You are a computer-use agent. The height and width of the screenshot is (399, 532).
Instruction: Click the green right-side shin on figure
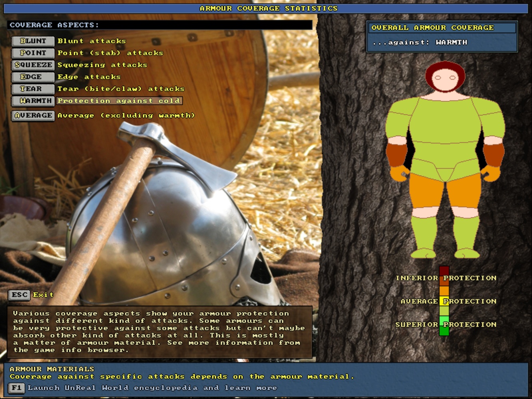coord(466,233)
